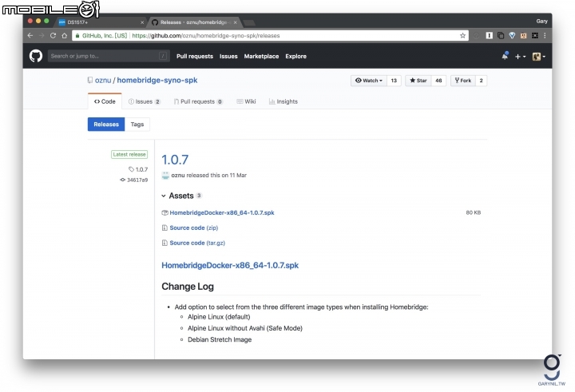575x392 pixels.
Task: Focus the Search or jump to field
Action: (x=109, y=56)
